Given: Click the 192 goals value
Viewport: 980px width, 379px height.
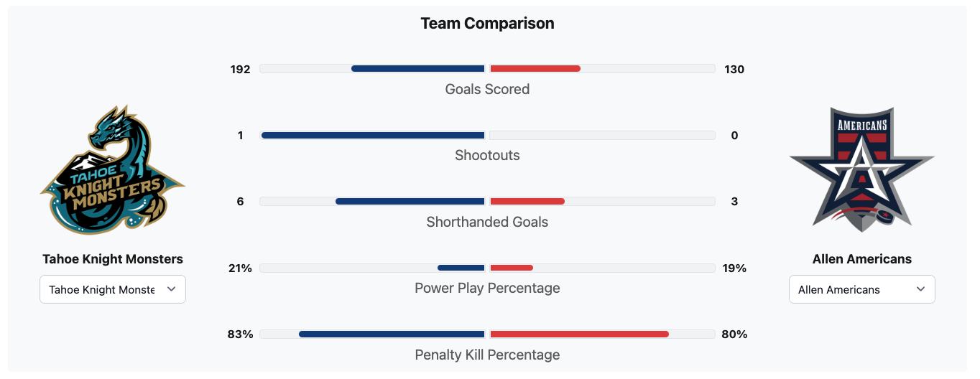Looking at the screenshot, I should (x=240, y=70).
